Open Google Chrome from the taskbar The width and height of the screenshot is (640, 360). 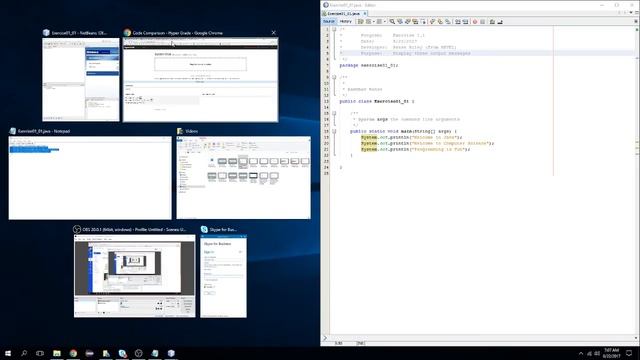tap(73, 353)
